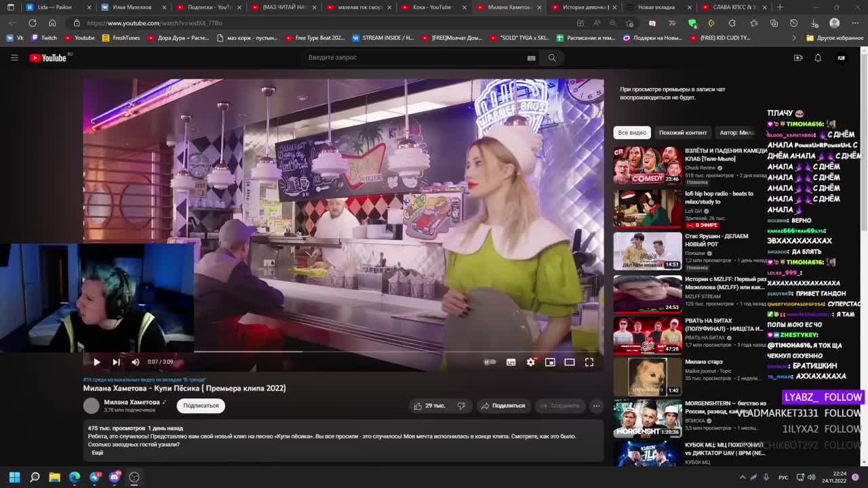This screenshot has width=868, height=488.
Task: Dislike the video
Action: 461,405
